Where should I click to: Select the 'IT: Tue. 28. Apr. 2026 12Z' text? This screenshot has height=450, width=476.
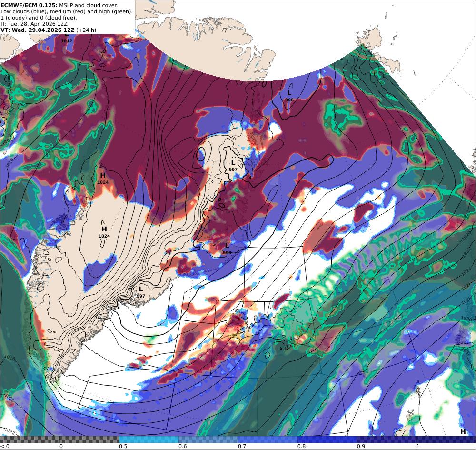point(34,24)
